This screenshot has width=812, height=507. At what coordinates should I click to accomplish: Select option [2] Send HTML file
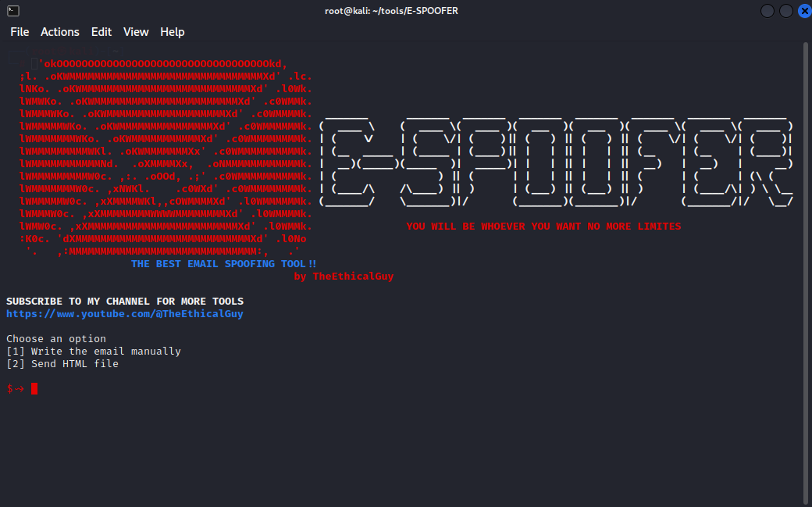[62, 363]
